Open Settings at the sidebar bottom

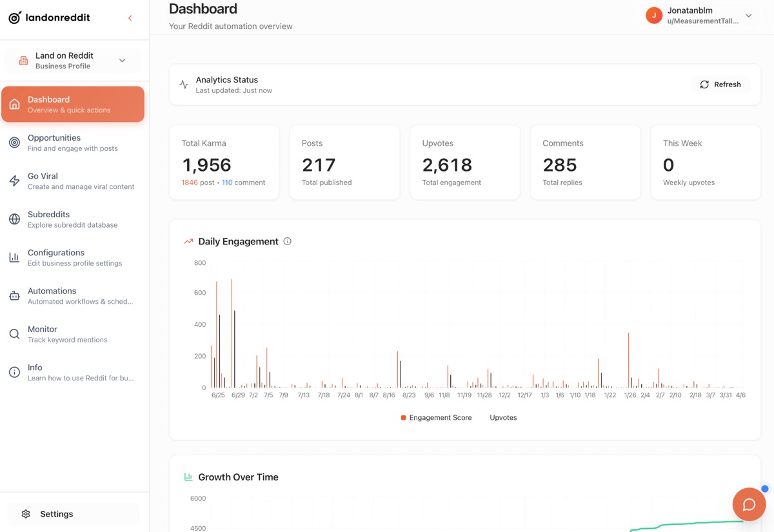click(x=73, y=514)
